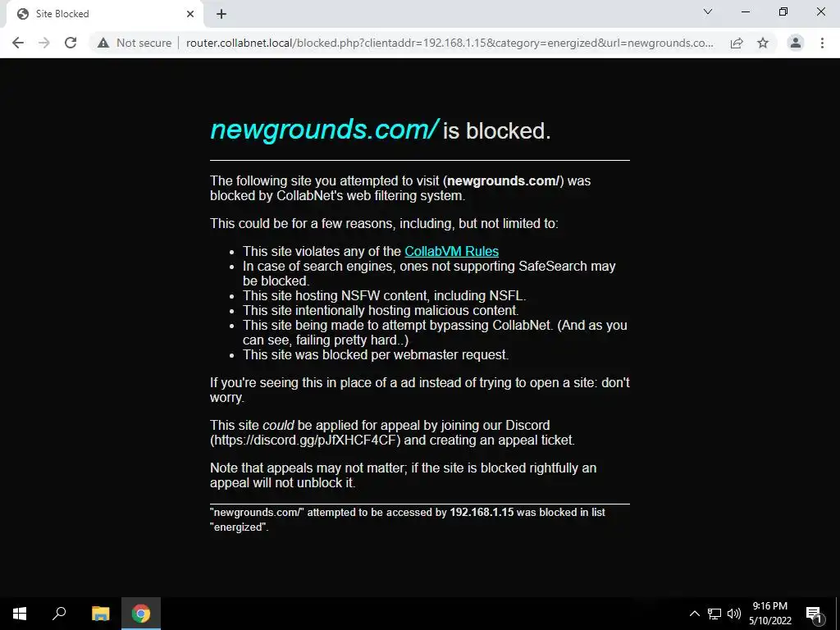Select the Site Blocked tab
The width and height of the screenshot is (840, 630).
tap(105, 14)
